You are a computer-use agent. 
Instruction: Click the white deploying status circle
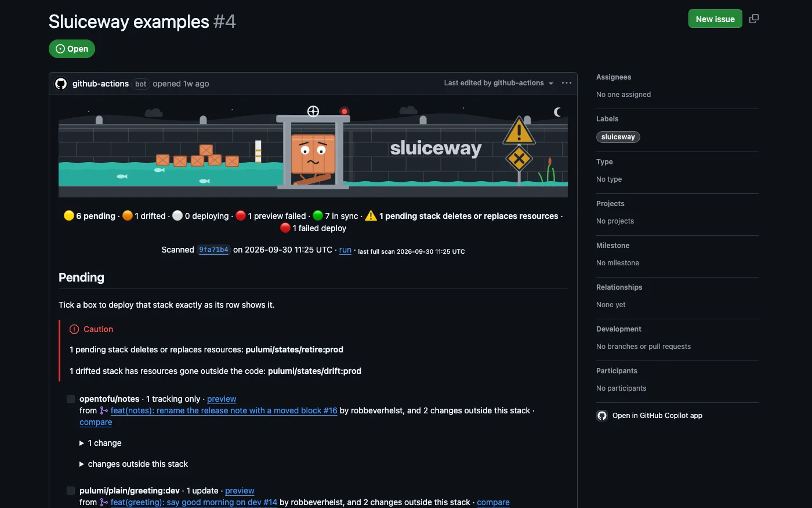tap(177, 216)
